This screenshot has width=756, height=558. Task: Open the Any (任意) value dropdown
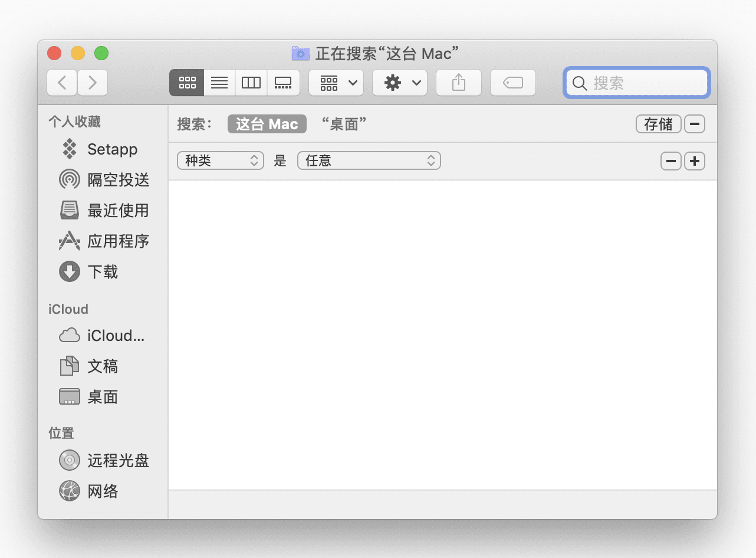(x=369, y=160)
